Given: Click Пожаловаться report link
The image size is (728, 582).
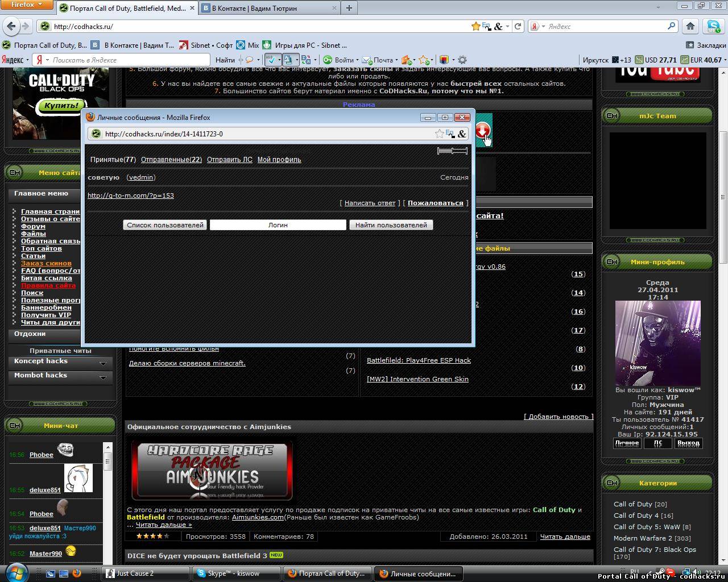Looking at the screenshot, I should pos(436,203).
